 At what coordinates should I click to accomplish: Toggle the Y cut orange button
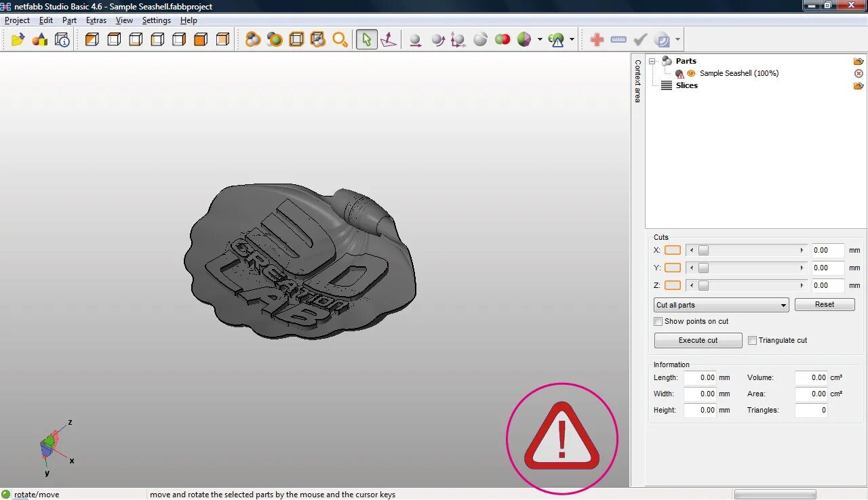(x=673, y=268)
